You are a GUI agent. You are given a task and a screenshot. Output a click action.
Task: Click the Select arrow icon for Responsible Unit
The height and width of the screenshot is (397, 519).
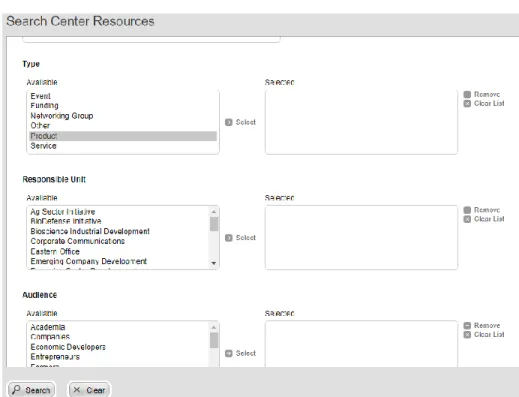point(229,238)
